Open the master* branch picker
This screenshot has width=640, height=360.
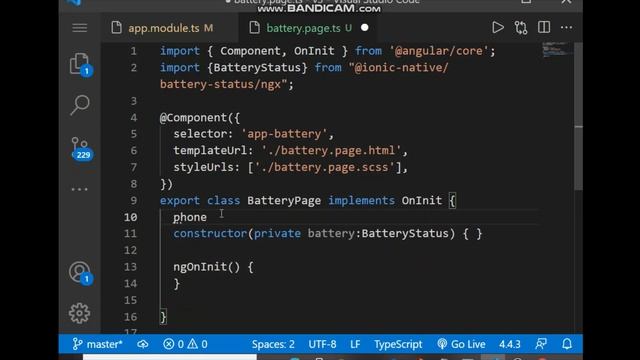[x=98, y=344]
